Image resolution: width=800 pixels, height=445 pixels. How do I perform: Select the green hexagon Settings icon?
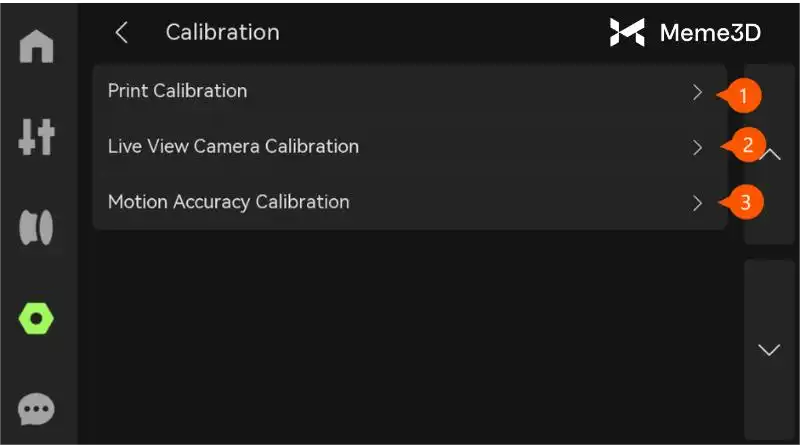click(37, 318)
